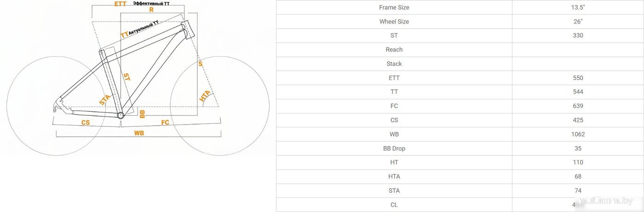Open the multicom.by watermark link
This screenshot has height=212, width=644.
tap(606, 201)
